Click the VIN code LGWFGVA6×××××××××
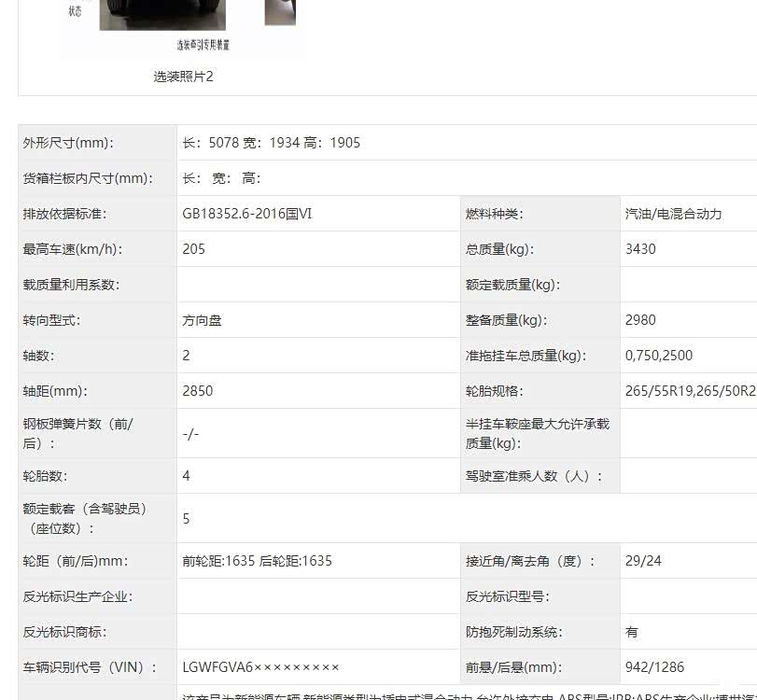The height and width of the screenshot is (700, 757). click(261, 667)
